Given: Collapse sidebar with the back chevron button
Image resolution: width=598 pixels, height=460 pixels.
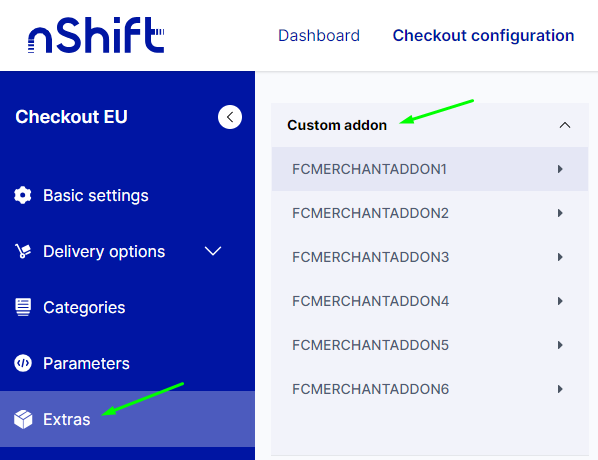Looking at the screenshot, I should (230, 117).
